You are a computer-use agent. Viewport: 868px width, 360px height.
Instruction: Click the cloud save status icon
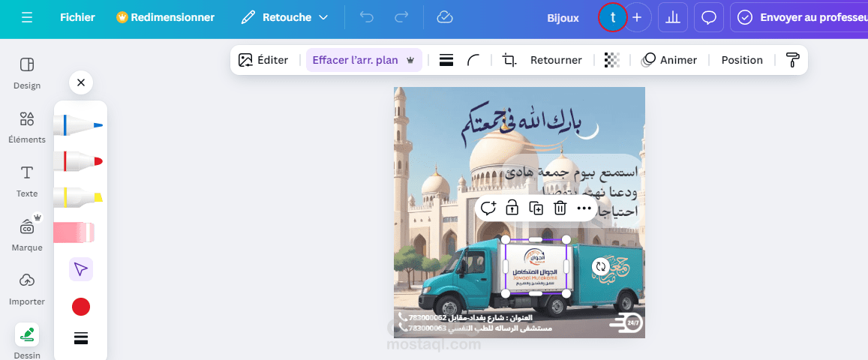445,18
